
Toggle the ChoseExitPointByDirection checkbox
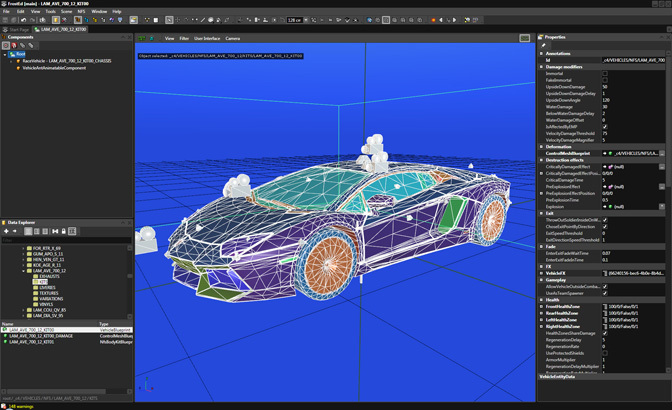(x=605, y=227)
